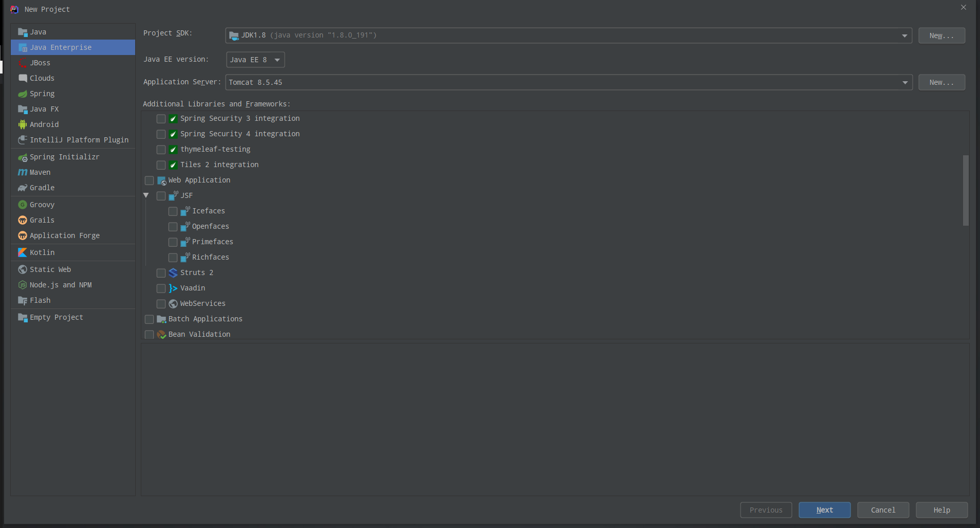
Task: Click the Cancel button
Action: [883, 510]
